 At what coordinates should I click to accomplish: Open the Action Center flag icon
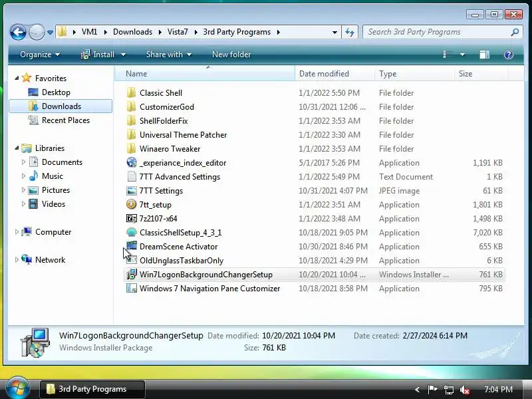point(432,390)
